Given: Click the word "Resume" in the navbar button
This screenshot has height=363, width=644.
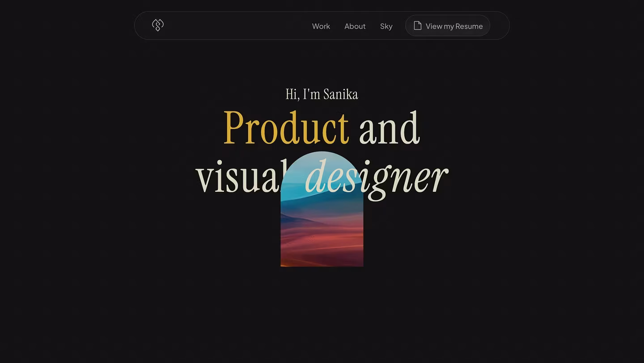Looking at the screenshot, I should 469,26.
